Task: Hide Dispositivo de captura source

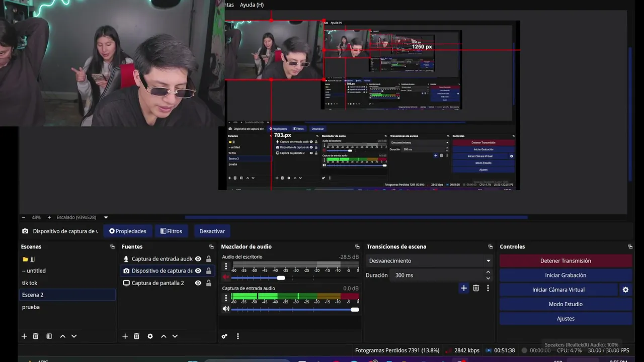Action: click(x=198, y=271)
